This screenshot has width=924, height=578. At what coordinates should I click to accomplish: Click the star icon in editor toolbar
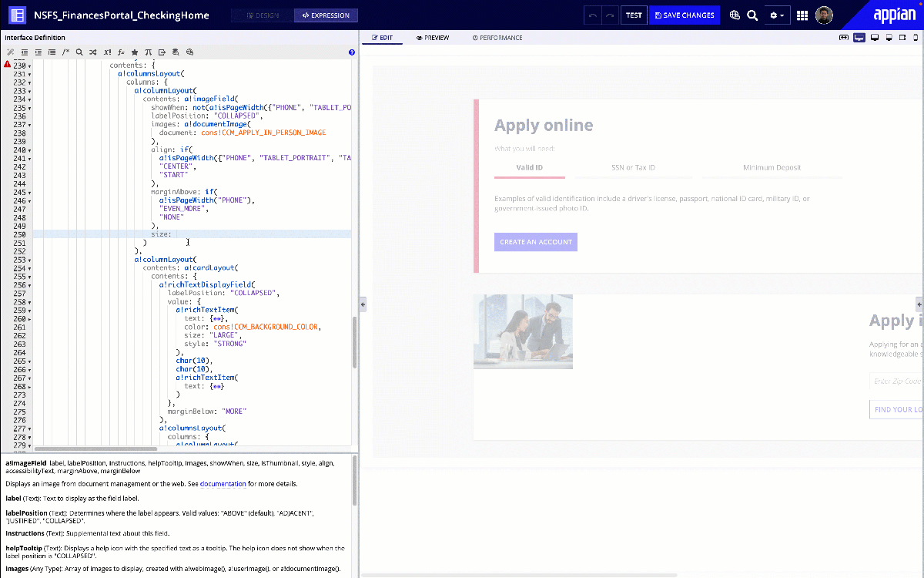pyautogui.click(x=135, y=52)
